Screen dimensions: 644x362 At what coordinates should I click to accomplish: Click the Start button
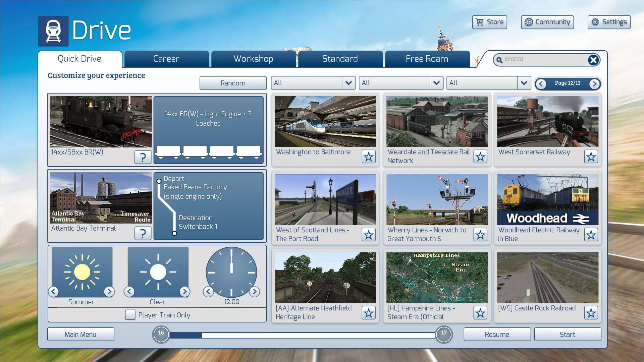tap(567, 334)
